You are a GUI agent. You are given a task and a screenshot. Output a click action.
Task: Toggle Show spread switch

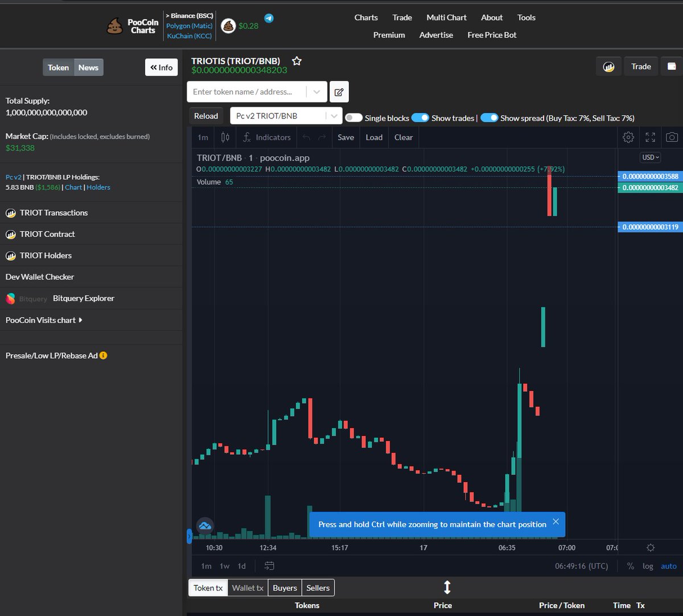[489, 118]
